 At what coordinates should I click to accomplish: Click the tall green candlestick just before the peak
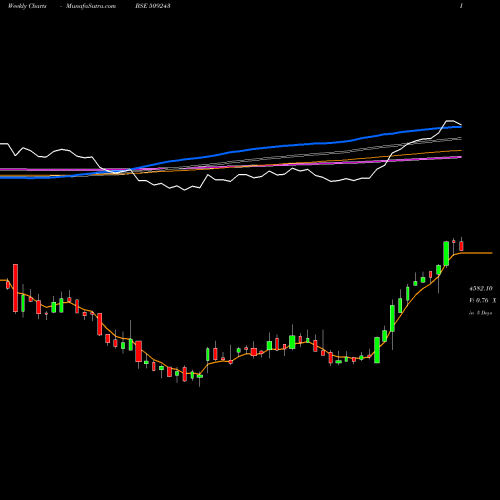coord(446,254)
